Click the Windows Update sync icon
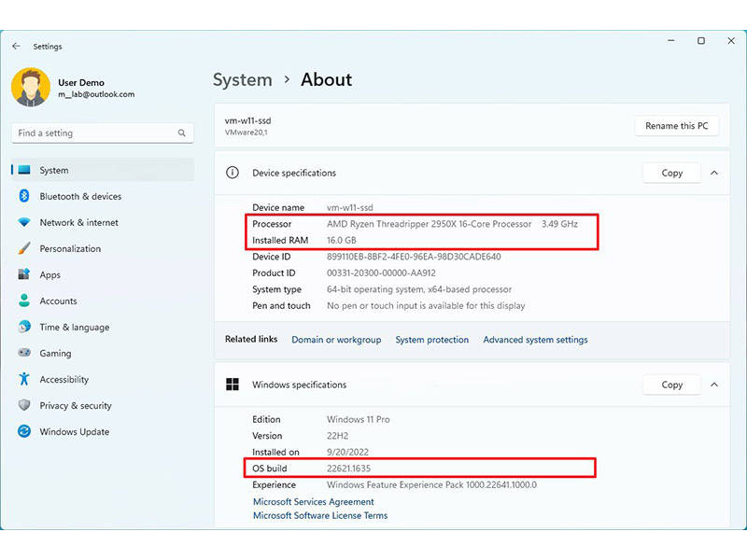Screen dimensions: 747x560 pos(24,431)
